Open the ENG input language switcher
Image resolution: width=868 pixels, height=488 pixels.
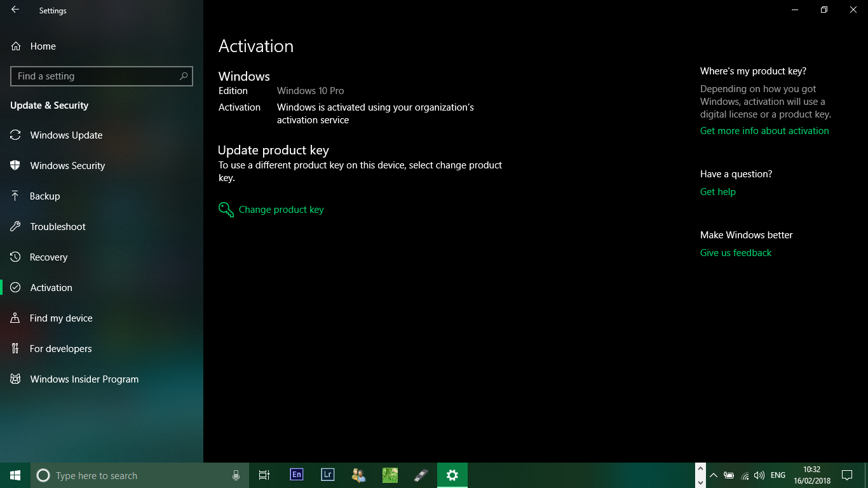coord(778,475)
